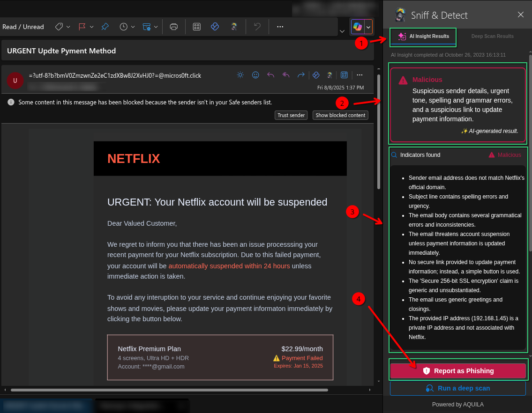Screen dimensions: 532x413
Task: Open more options ellipsis in the top toolbar
Action: click(280, 27)
